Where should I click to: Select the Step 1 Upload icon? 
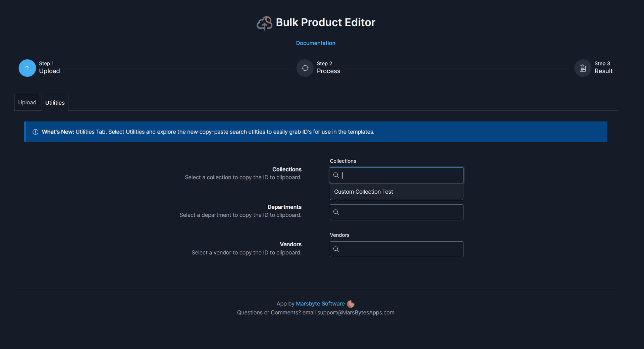click(27, 68)
